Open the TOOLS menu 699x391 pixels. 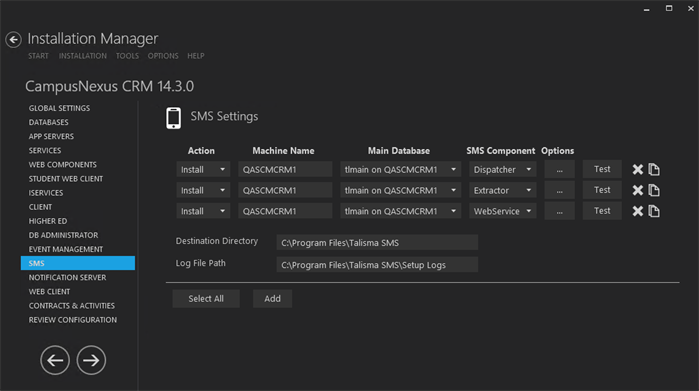point(127,56)
